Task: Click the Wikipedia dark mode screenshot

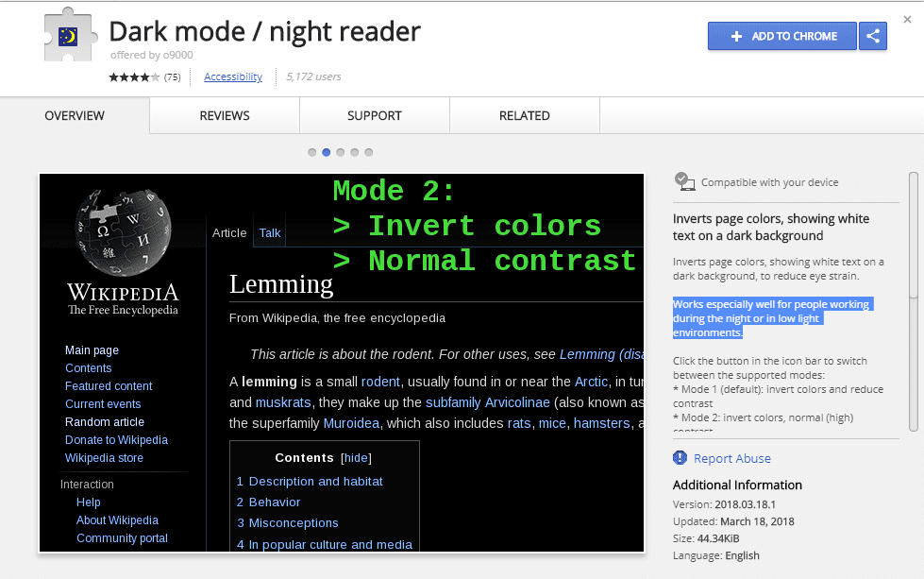Action: (x=342, y=363)
